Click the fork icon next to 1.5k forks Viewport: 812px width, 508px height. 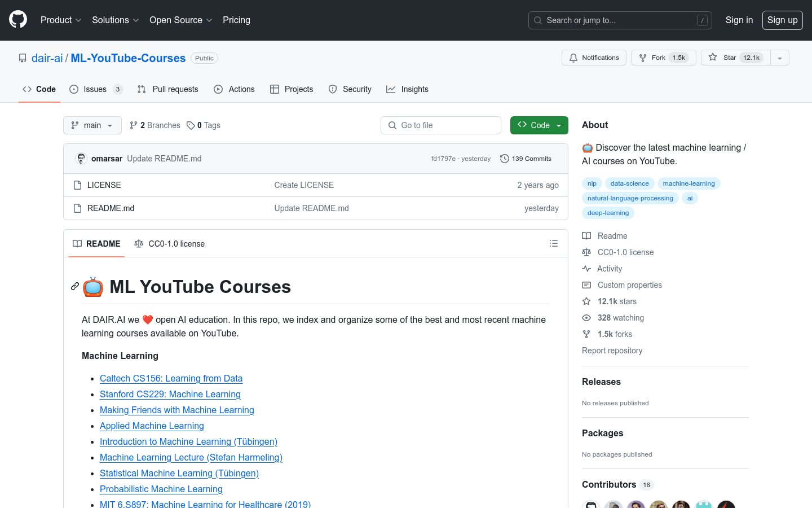point(586,334)
